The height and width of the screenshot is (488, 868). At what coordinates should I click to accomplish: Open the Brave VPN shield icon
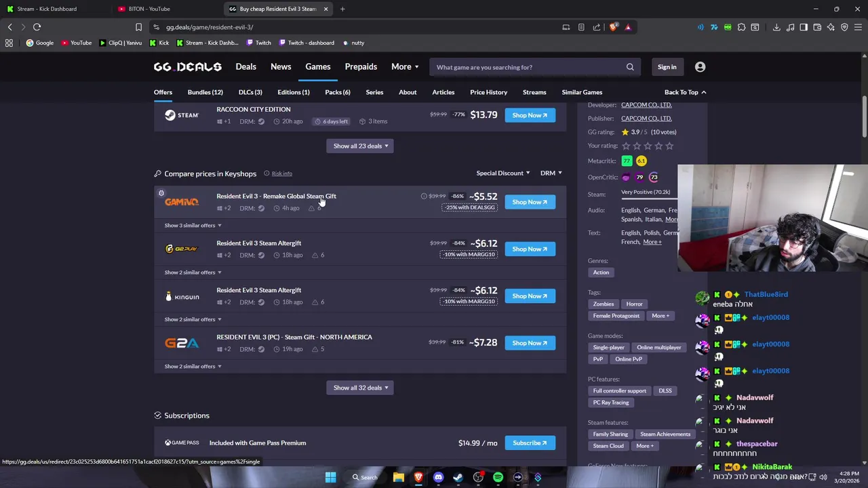[844, 27]
